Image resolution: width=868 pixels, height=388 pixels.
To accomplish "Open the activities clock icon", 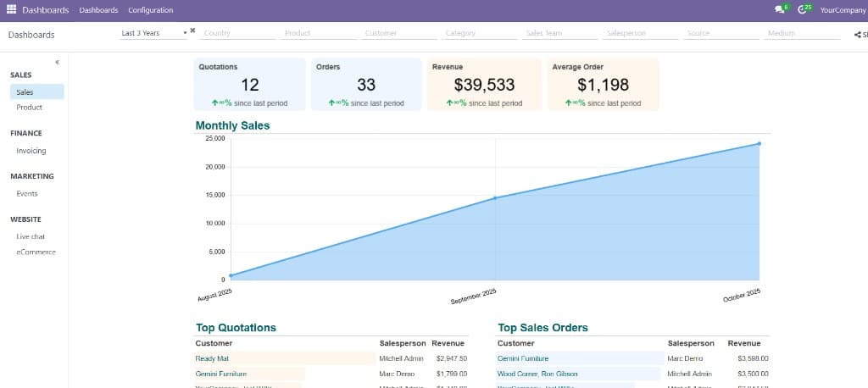I will pos(802,9).
